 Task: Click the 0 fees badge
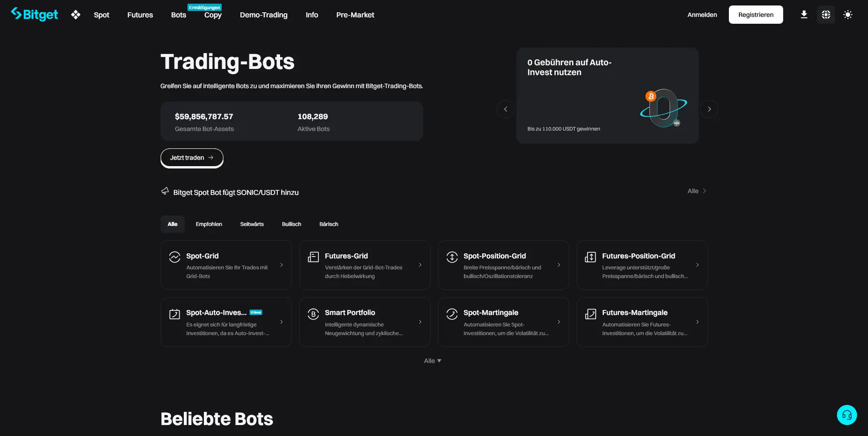256,312
